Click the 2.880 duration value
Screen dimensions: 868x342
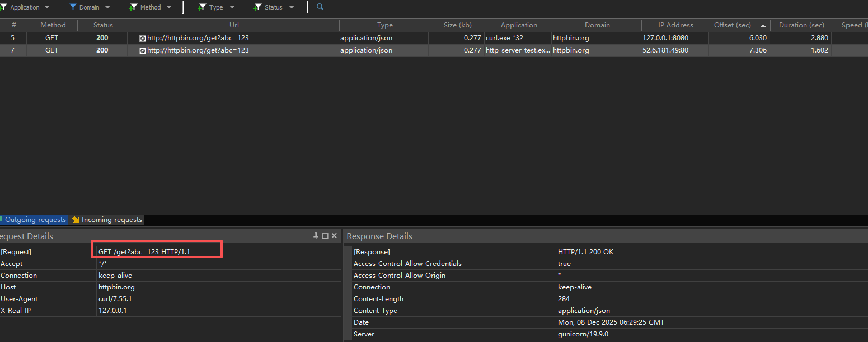coord(819,38)
